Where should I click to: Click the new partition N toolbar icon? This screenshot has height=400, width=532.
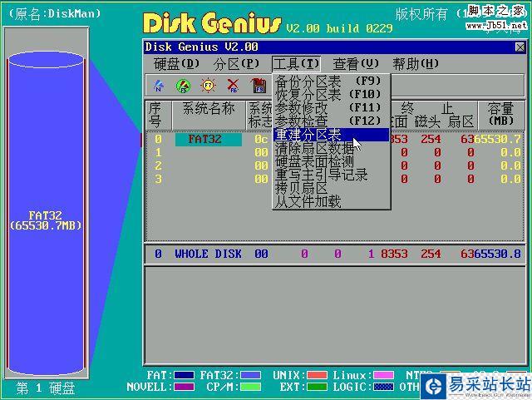pos(159,86)
